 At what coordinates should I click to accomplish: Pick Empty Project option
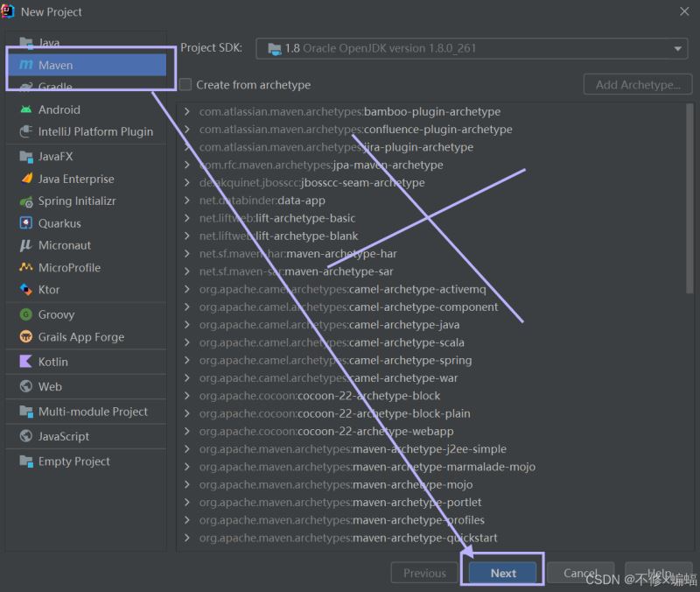coord(87,462)
